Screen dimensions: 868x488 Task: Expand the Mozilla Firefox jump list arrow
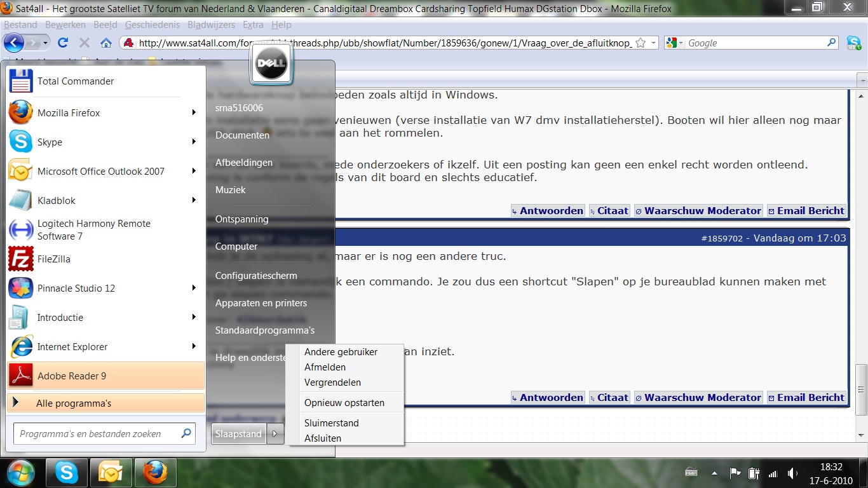click(194, 113)
